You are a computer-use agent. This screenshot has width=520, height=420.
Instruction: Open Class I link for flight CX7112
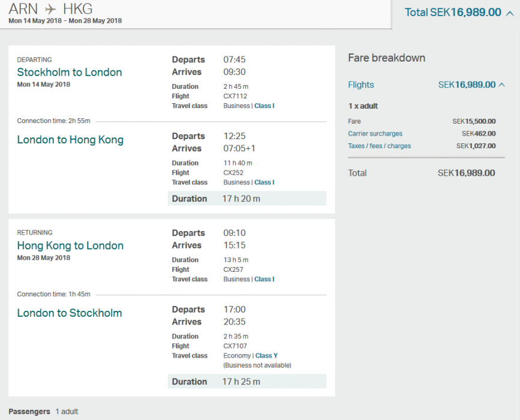click(264, 106)
